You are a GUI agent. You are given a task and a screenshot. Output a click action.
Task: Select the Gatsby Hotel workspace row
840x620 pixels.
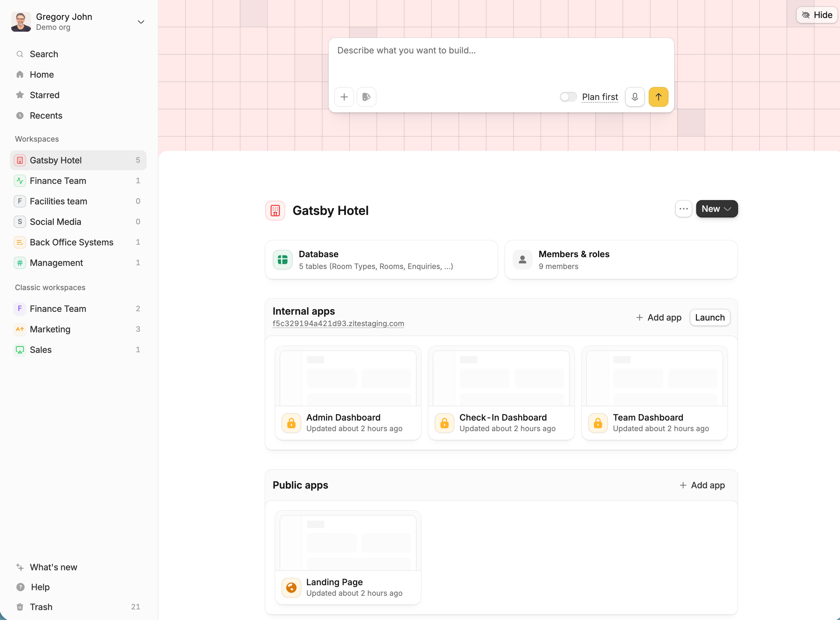pos(78,160)
